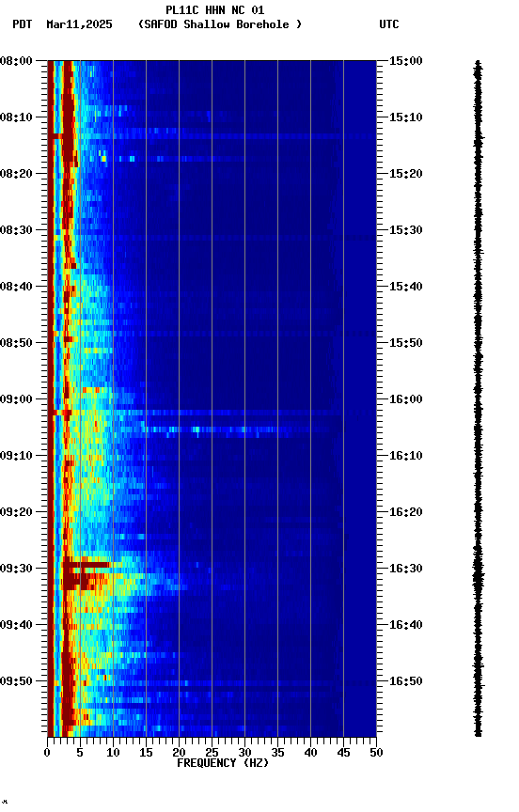The image size is (519, 812).
Task: Click the 09:40 PDT time label
Action: click(16, 626)
